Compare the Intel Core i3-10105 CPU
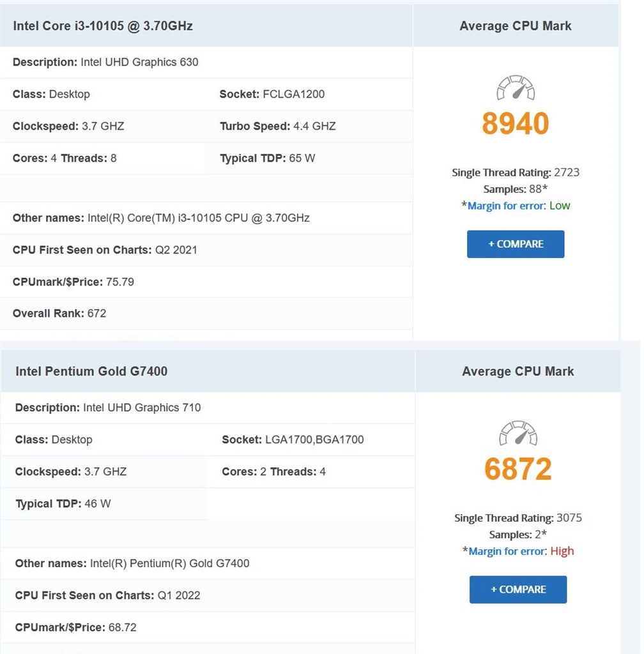Viewport: 644px width, 654px height. pos(516,244)
